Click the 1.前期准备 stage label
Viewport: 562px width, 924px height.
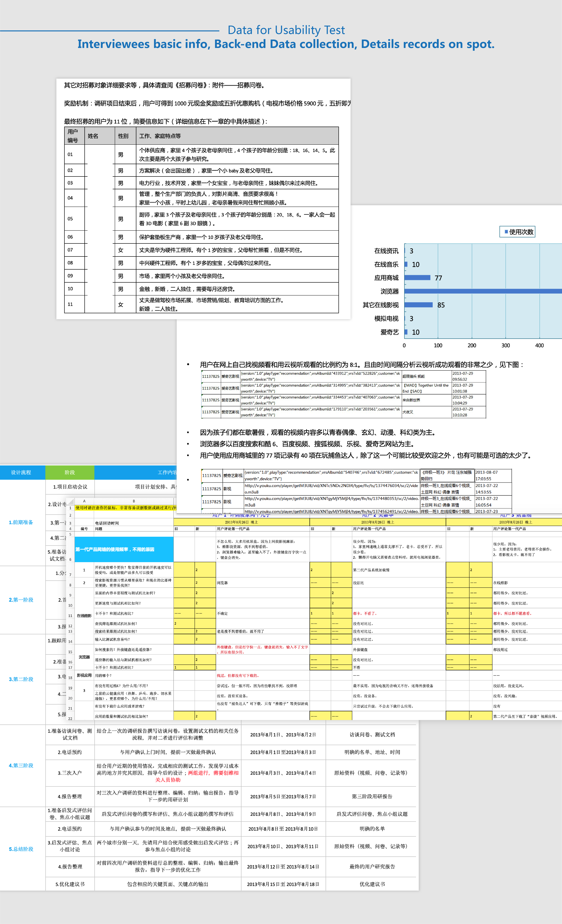click(x=21, y=522)
